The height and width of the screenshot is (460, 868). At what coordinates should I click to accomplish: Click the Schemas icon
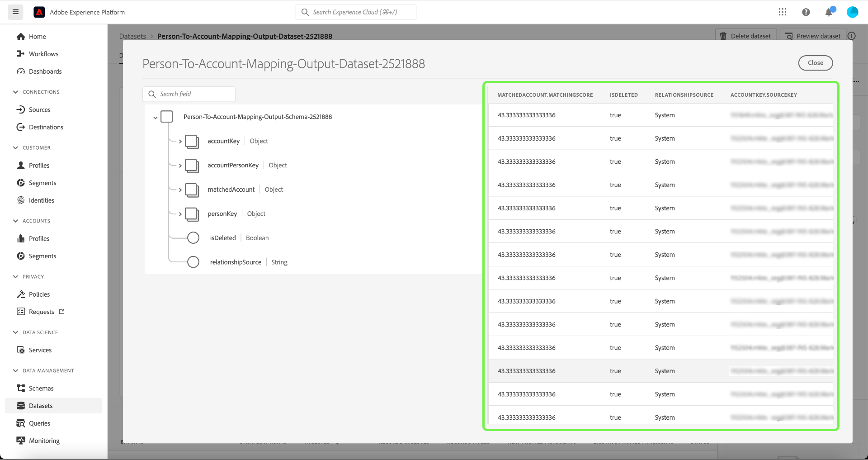[x=21, y=389]
